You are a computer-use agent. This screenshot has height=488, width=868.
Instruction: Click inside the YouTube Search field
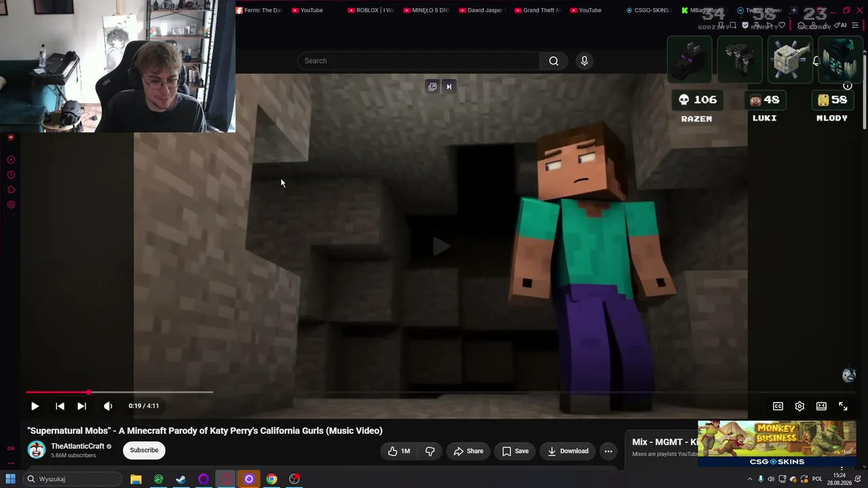click(x=418, y=61)
